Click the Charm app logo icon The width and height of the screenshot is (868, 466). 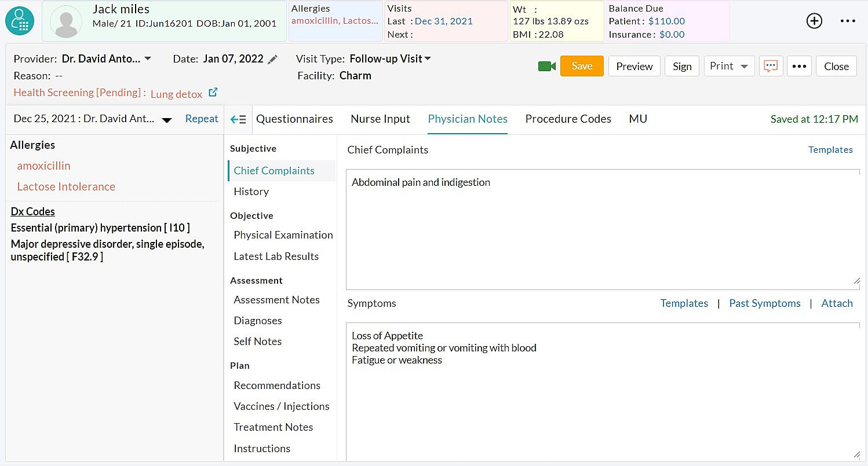point(20,21)
